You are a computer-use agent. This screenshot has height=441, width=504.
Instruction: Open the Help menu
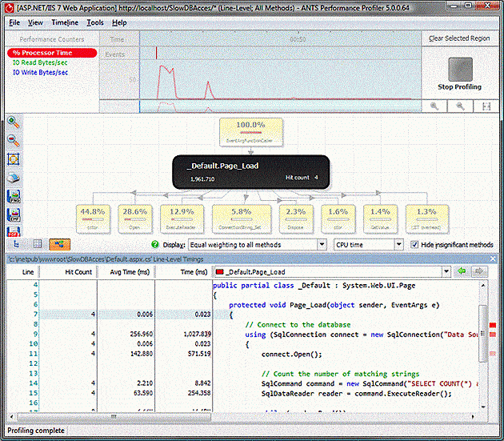[x=119, y=22]
